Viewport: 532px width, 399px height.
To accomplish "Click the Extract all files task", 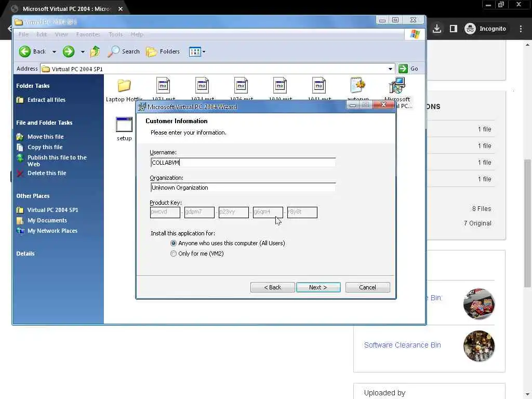I will pyautogui.click(x=46, y=100).
